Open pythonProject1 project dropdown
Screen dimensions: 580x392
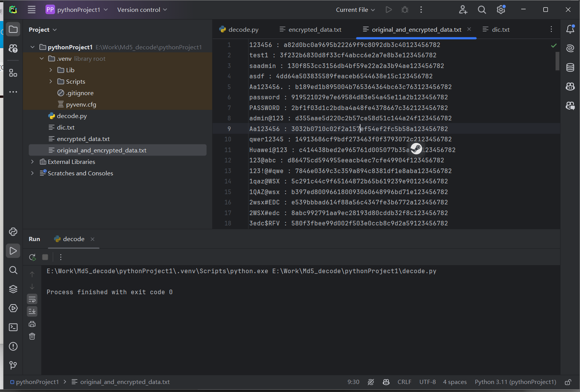tap(76, 10)
